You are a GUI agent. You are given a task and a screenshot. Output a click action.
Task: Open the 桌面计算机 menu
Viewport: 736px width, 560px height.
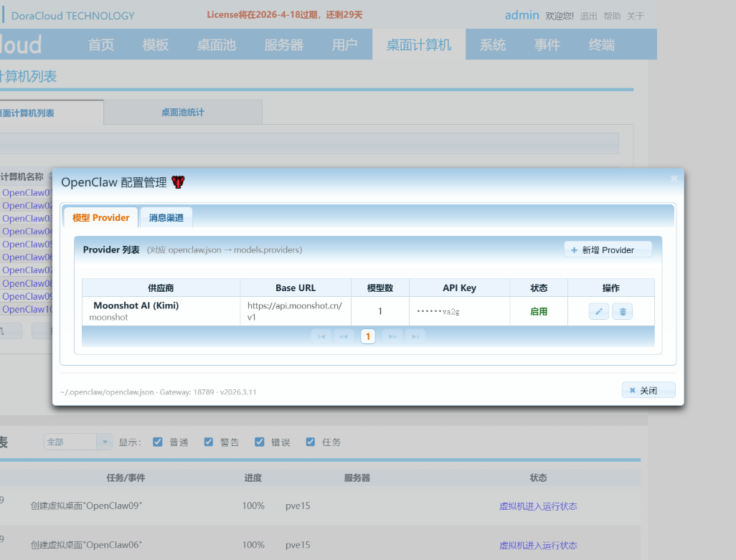[x=419, y=44]
